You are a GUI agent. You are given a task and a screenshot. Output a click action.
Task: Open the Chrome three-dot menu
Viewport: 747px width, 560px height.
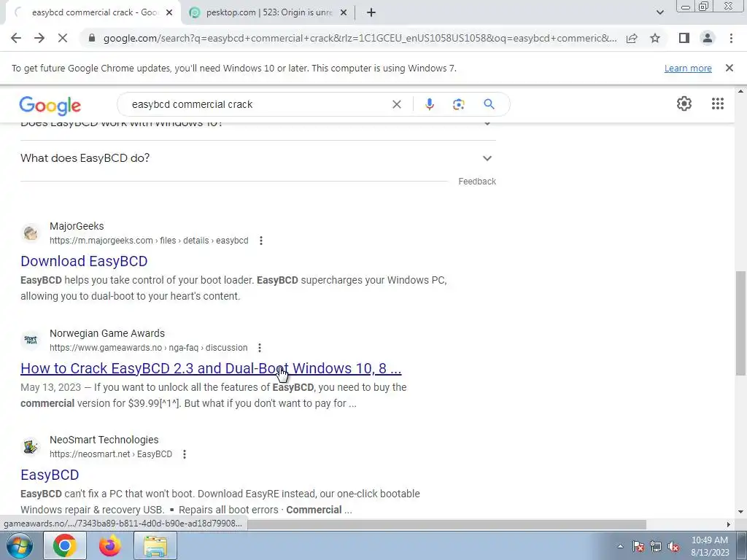(x=731, y=38)
